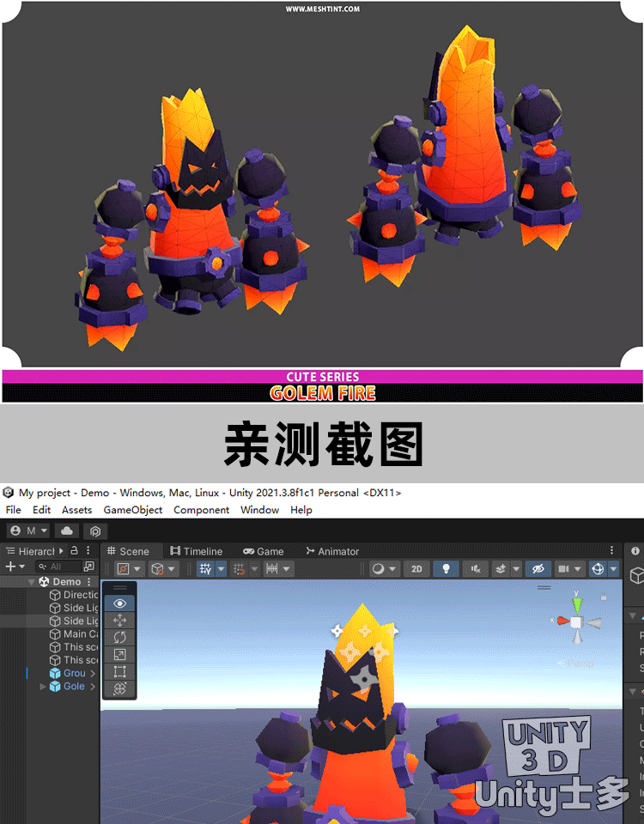This screenshot has height=824, width=644.
Task: Open the Gizmos dropdown arrow
Action: pos(611,569)
